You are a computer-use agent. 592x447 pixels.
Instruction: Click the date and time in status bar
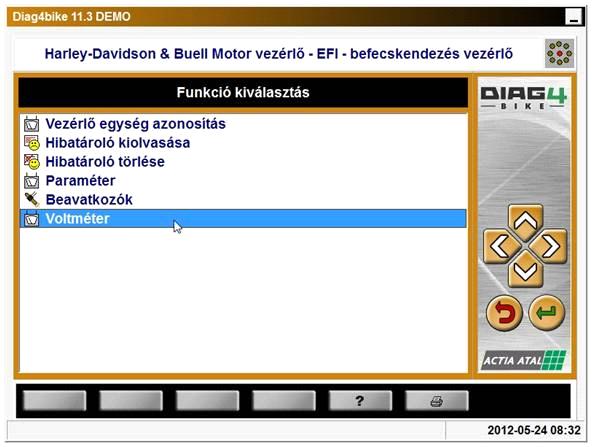coord(534,430)
